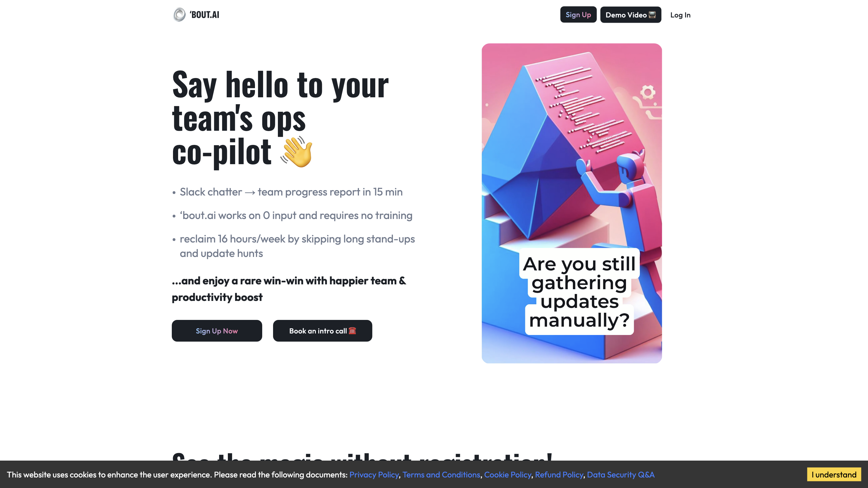This screenshot has height=488, width=868.
Task: Click Book an intro call button
Action: point(322,331)
